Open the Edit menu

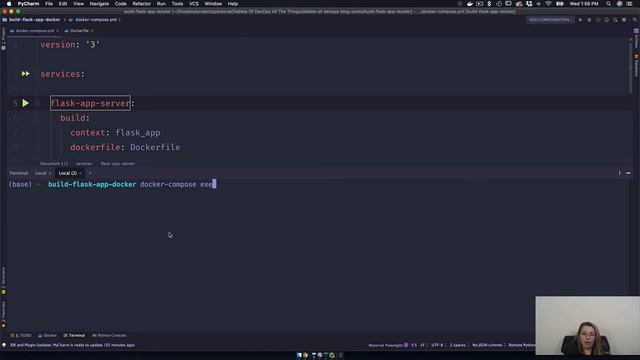click(63, 4)
